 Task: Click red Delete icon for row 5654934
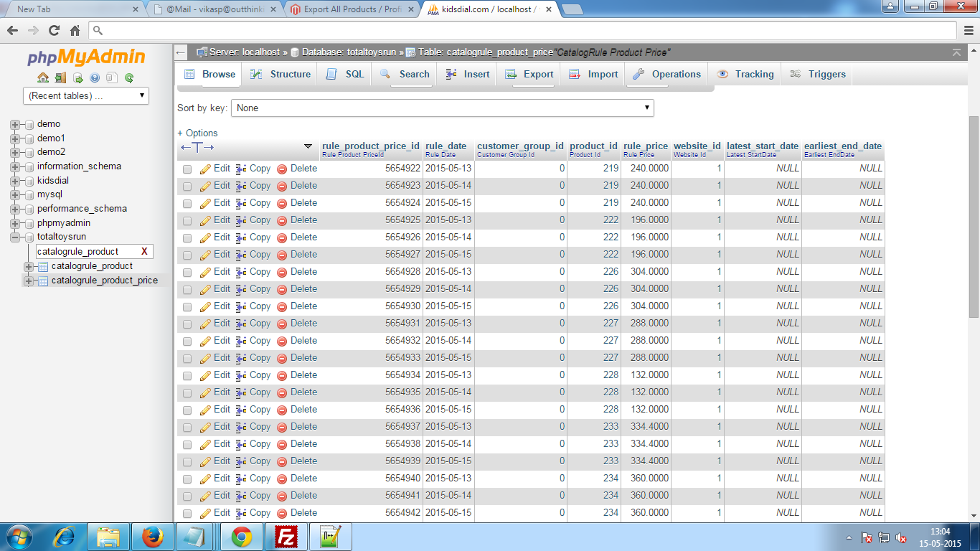[x=282, y=376]
